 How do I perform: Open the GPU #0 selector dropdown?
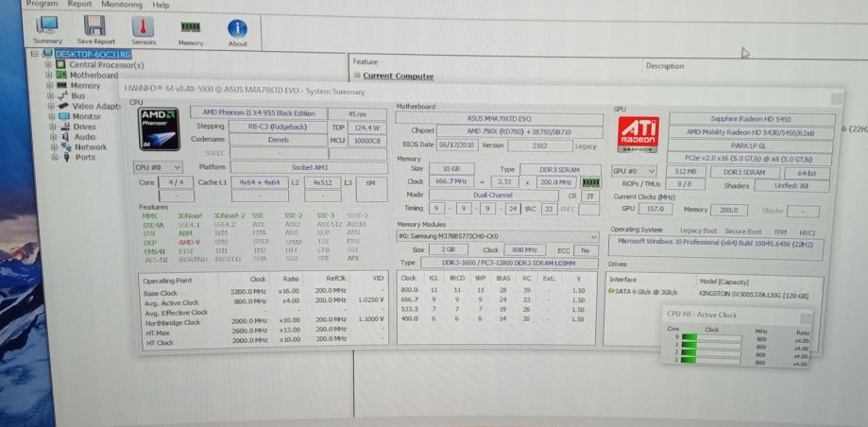point(635,171)
